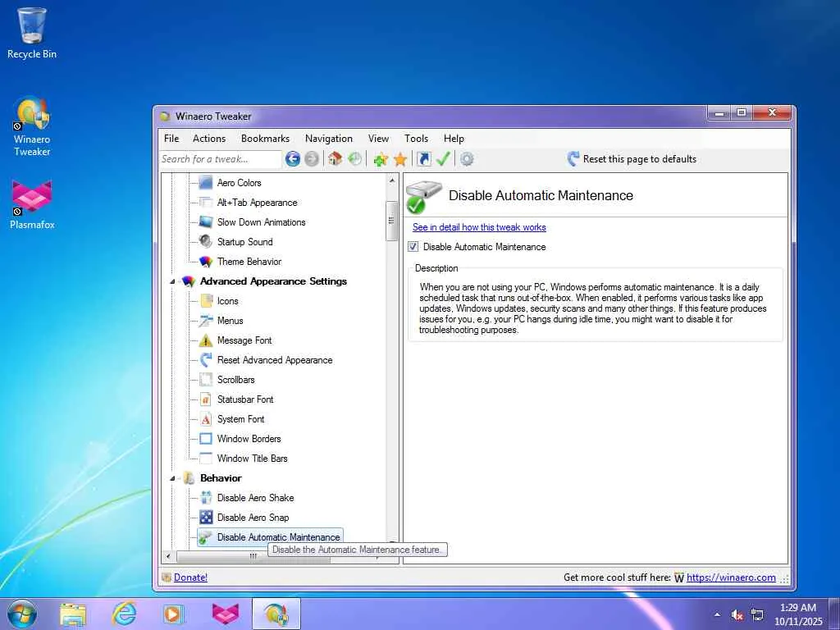Click the tree vertical scrollbar up arrow

(x=392, y=180)
